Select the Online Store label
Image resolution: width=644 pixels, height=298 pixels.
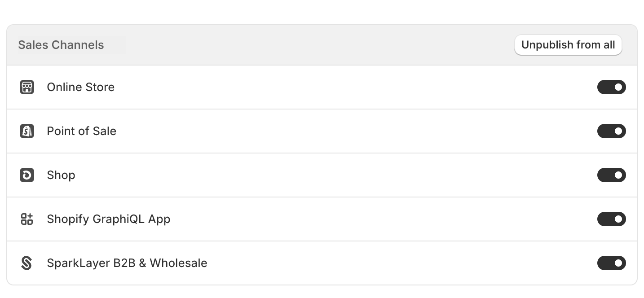[x=81, y=87]
